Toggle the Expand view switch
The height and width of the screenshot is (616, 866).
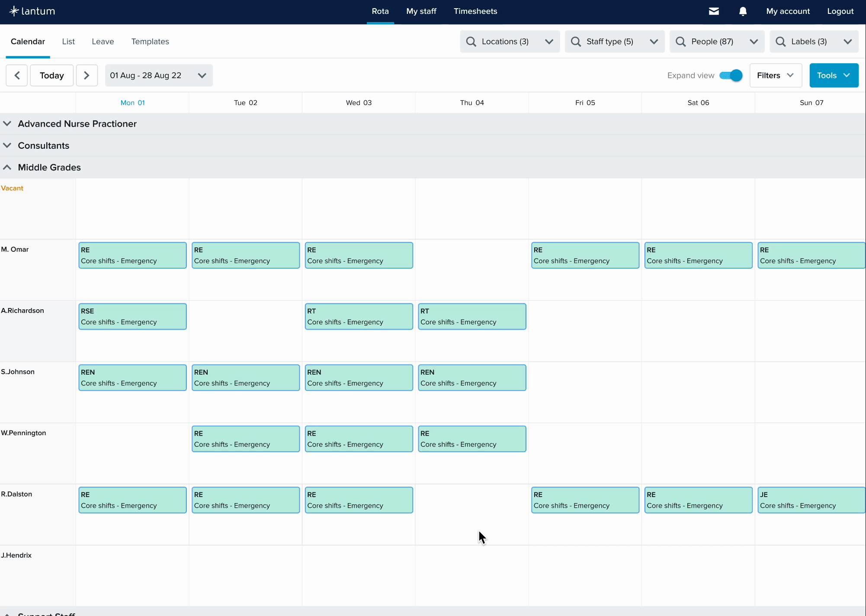pyautogui.click(x=731, y=75)
